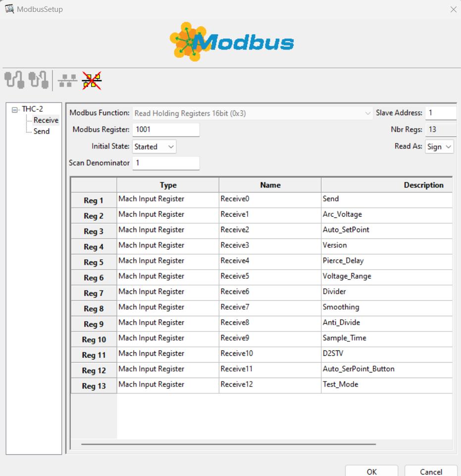461x476 pixels.
Task: Select the Reg 11 row header
Action: 94,355
